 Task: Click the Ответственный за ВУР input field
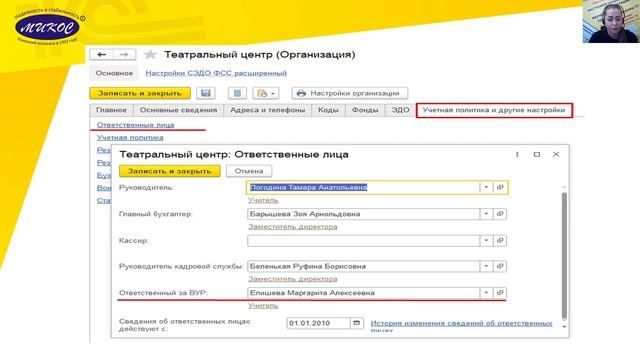pos(363,293)
